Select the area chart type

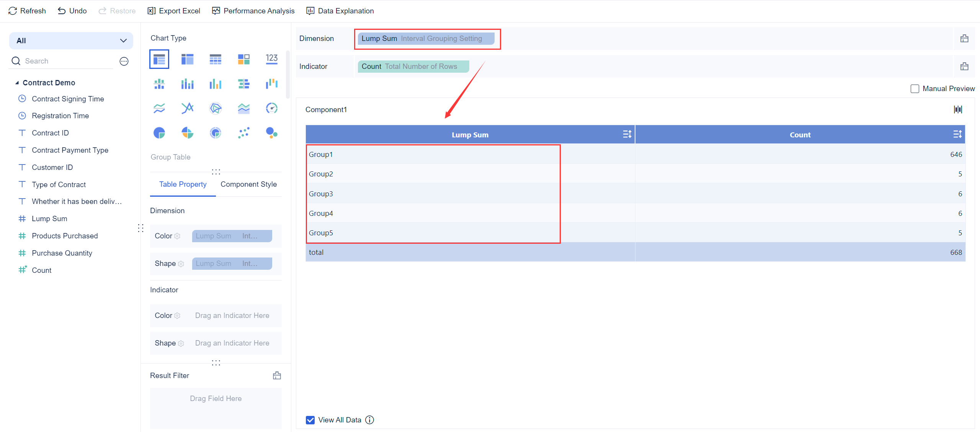coord(244,108)
